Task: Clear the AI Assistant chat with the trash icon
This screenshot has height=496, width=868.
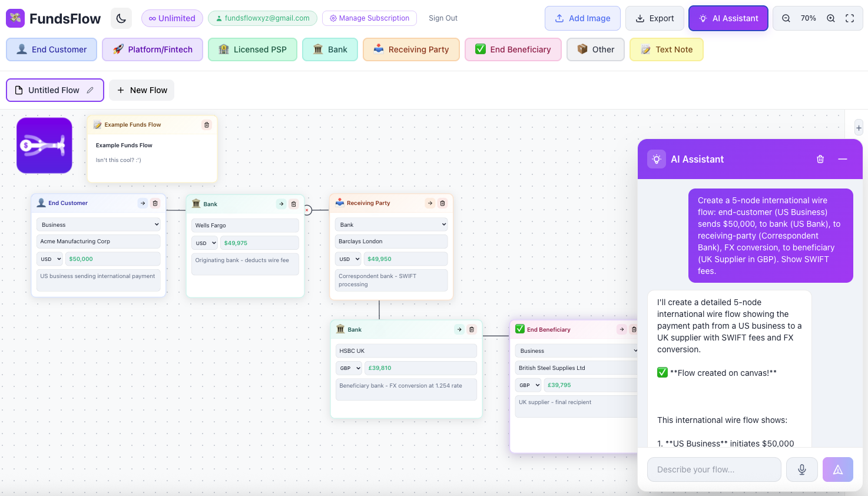Action: (x=820, y=159)
